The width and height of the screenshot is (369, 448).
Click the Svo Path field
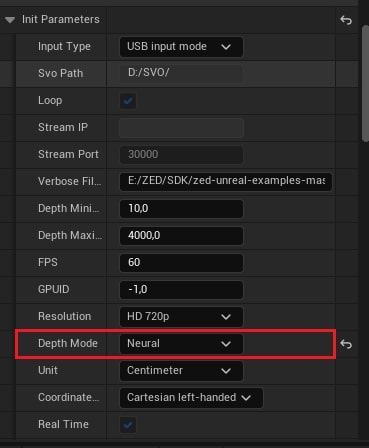pyautogui.click(x=181, y=73)
